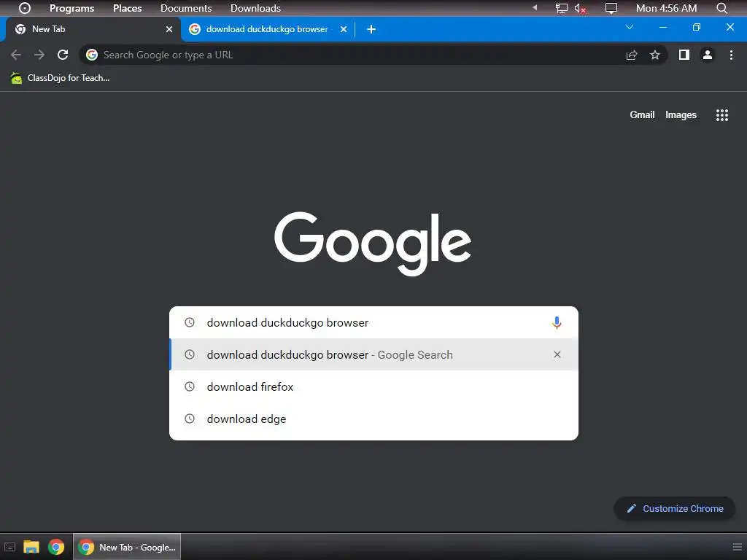The image size is (747, 560).
Task: Click the Share this page icon
Action: click(632, 55)
